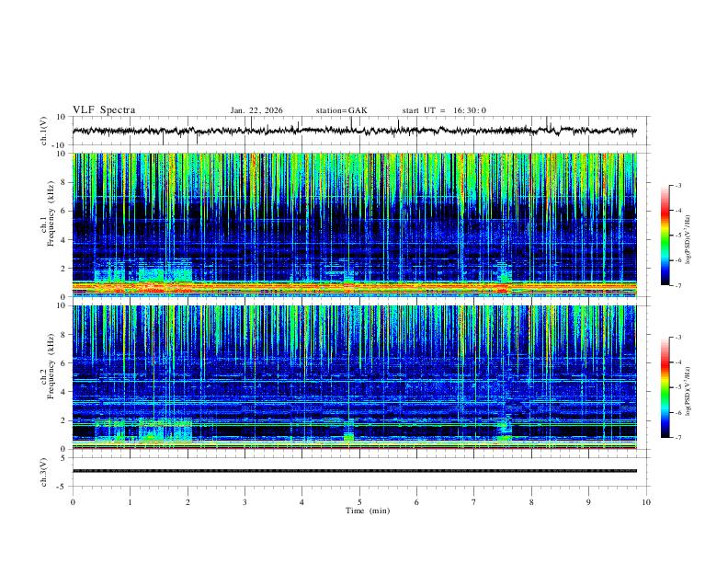Click the ch.2 frequency tick "6"
This screenshot has width=728, height=563.
[64, 362]
